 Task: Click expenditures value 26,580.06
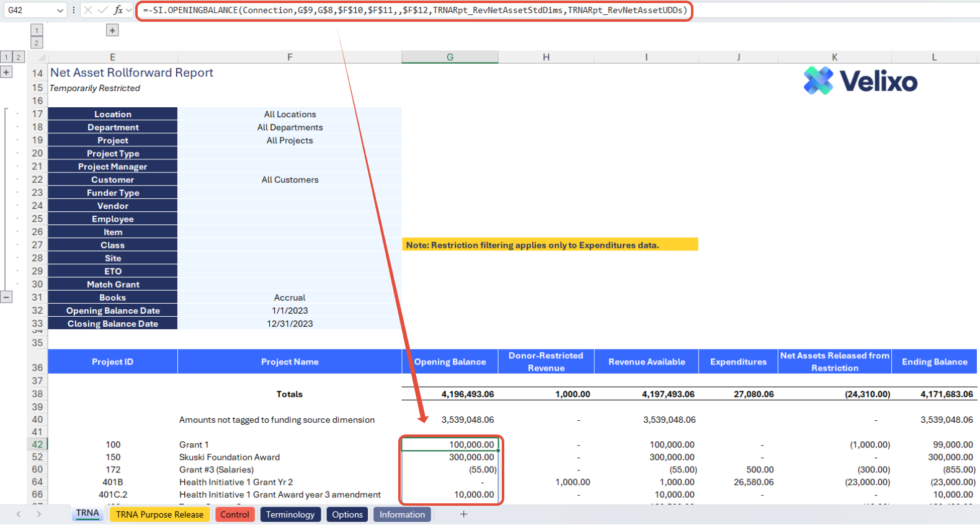pyautogui.click(x=754, y=482)
